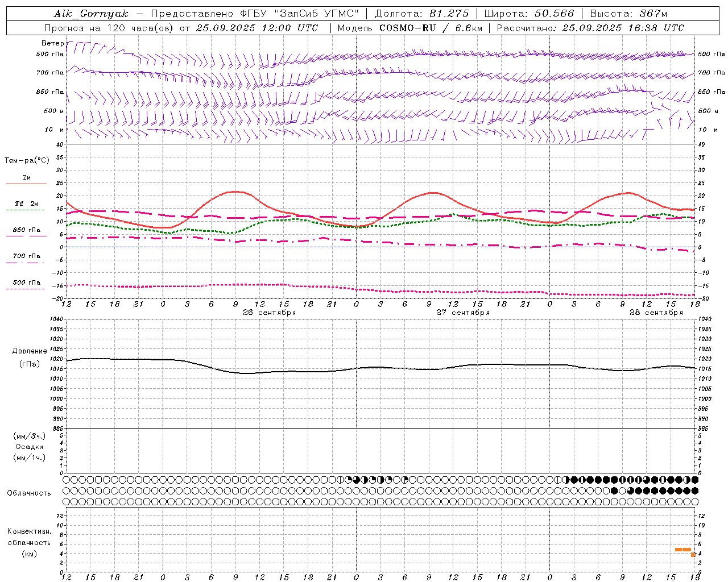Click the Облачность cloud cover label
Screen dimensions: 728x582
pos(29,493)
